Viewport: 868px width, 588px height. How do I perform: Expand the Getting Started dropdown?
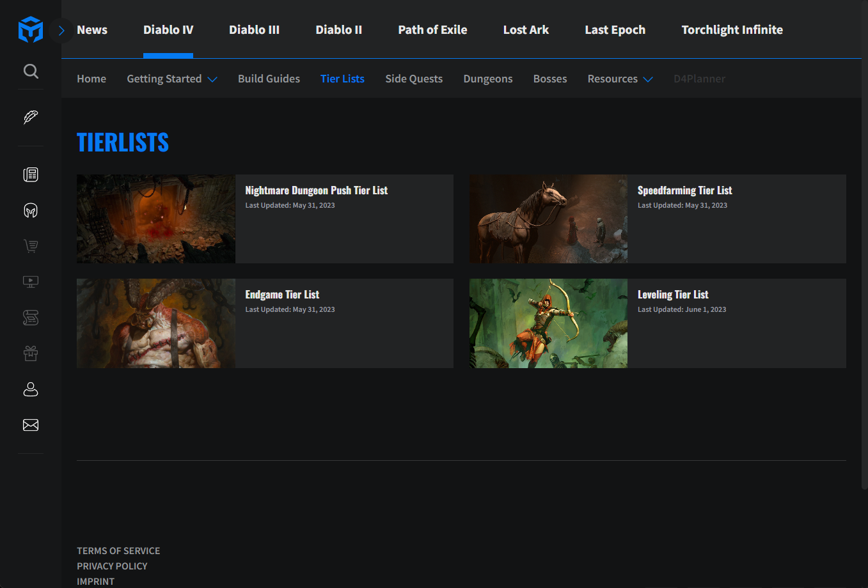pyautogui.click(x=172, y=79)
